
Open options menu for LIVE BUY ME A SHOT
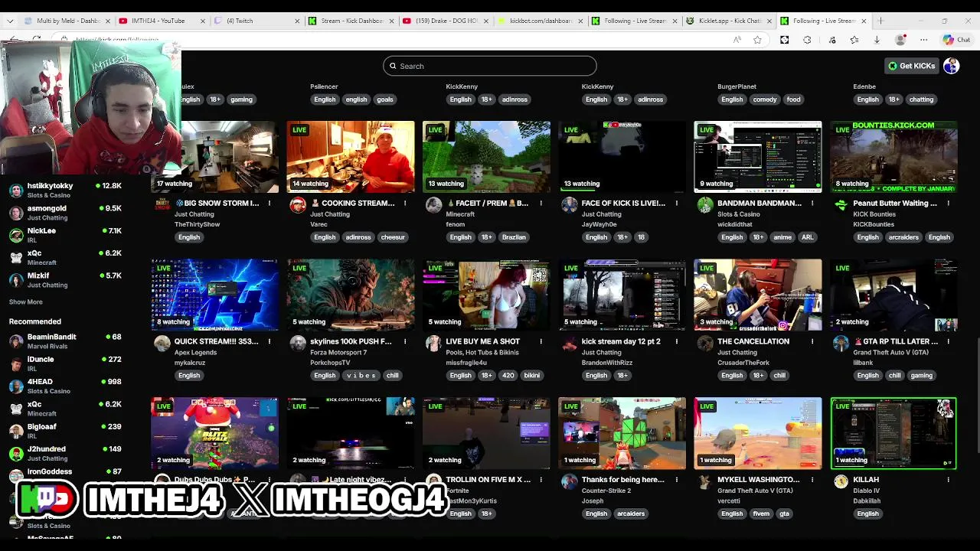[541, 341]
